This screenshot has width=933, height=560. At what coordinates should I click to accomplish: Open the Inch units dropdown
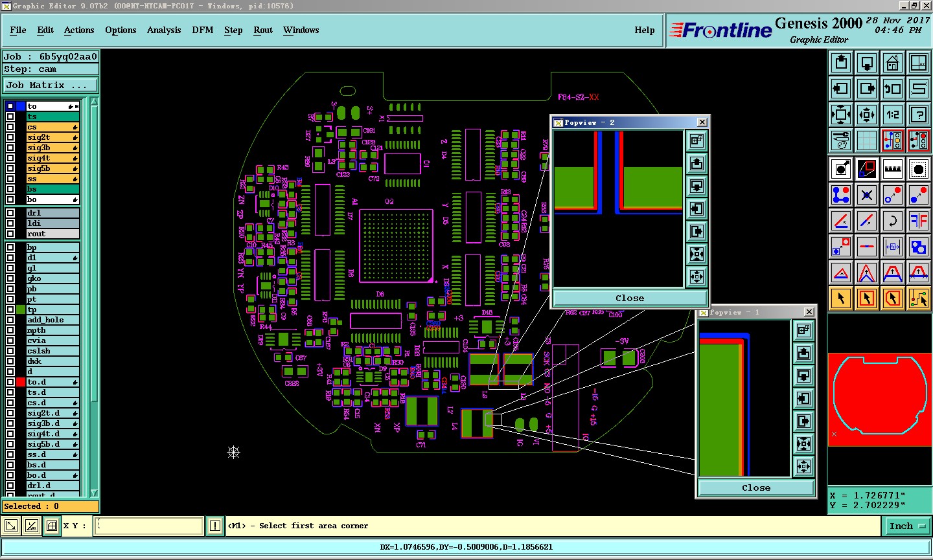[907, 526]
